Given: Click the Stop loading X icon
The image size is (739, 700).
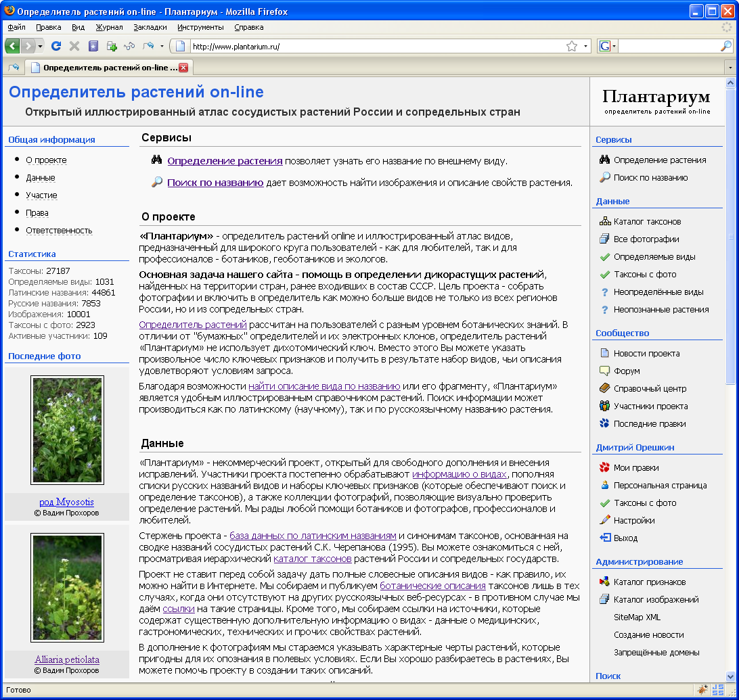Looking at the screenshot, I should 74,46.
